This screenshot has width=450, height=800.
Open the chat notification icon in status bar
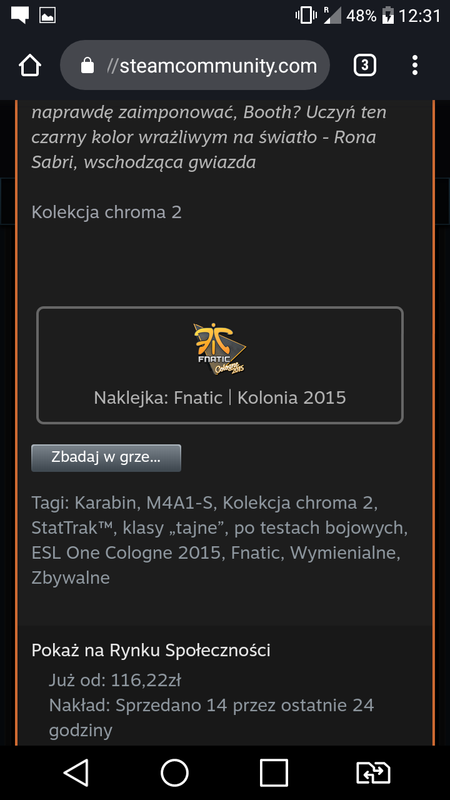coord(20,15)
